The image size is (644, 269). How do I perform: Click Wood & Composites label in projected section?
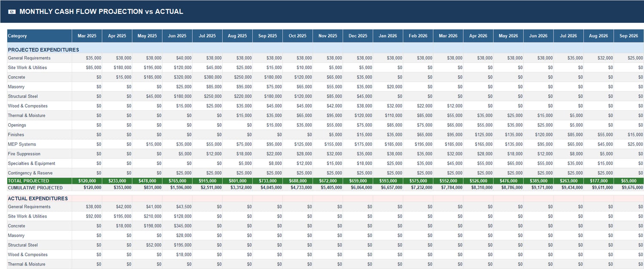click(27, 106)
